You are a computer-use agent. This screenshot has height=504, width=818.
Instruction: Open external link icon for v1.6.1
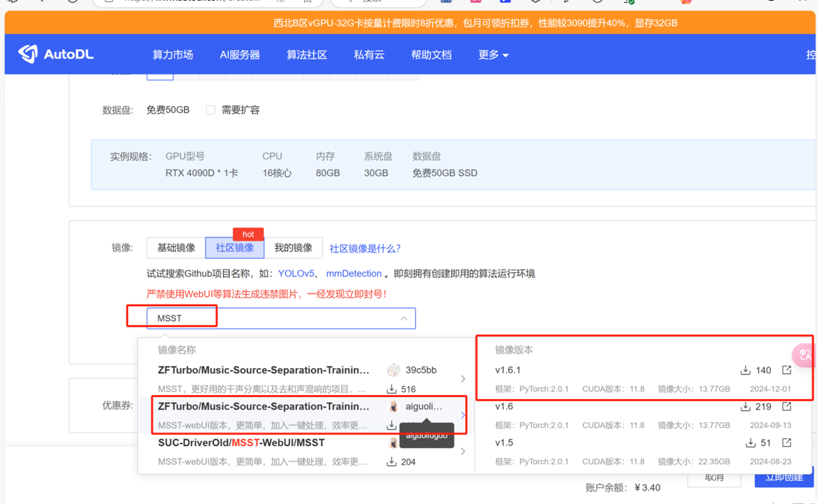pyautogui.click(x=786, y=370)
